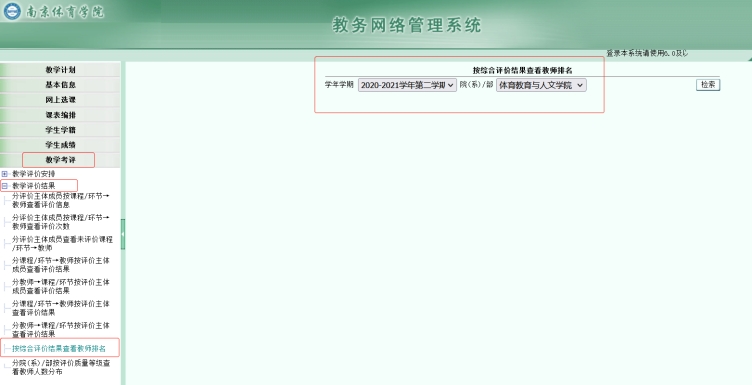
Task: Open the 课表编排 menu section
Action: 60,115
